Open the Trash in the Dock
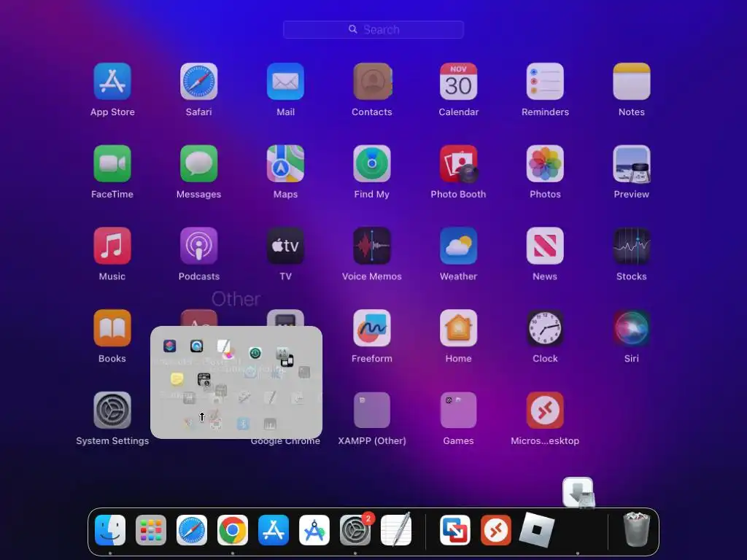Screen dimensions: 747x560 coord(636,529)
